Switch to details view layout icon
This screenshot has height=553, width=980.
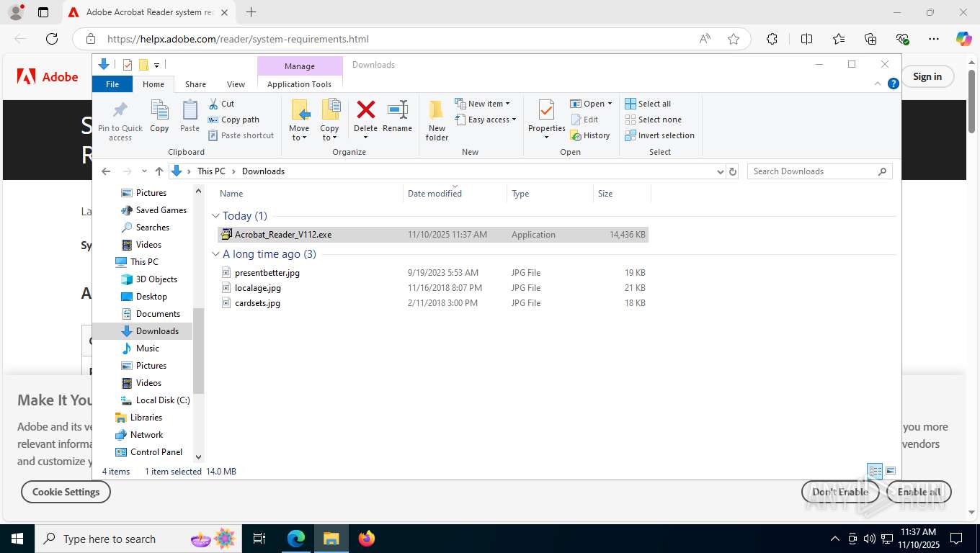click(x=875, y=472)
